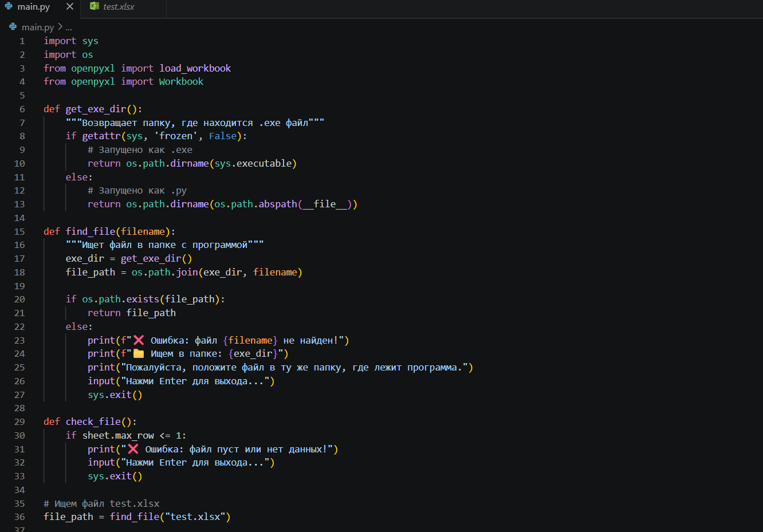Click the docstring 'Ищет файл в папке с программой'
Image resolution: width=763 pixels, height=532 pixels.
pos(165,245)
